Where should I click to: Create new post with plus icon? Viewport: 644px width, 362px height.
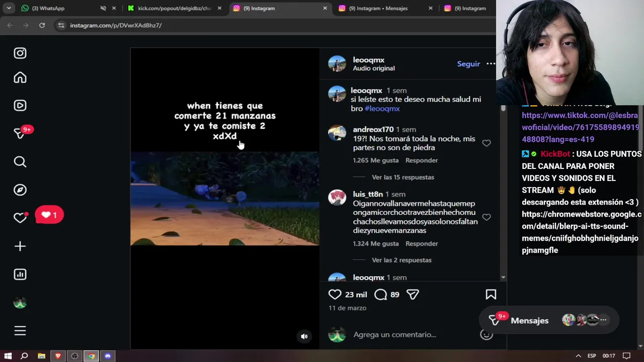tap(20, 246)
